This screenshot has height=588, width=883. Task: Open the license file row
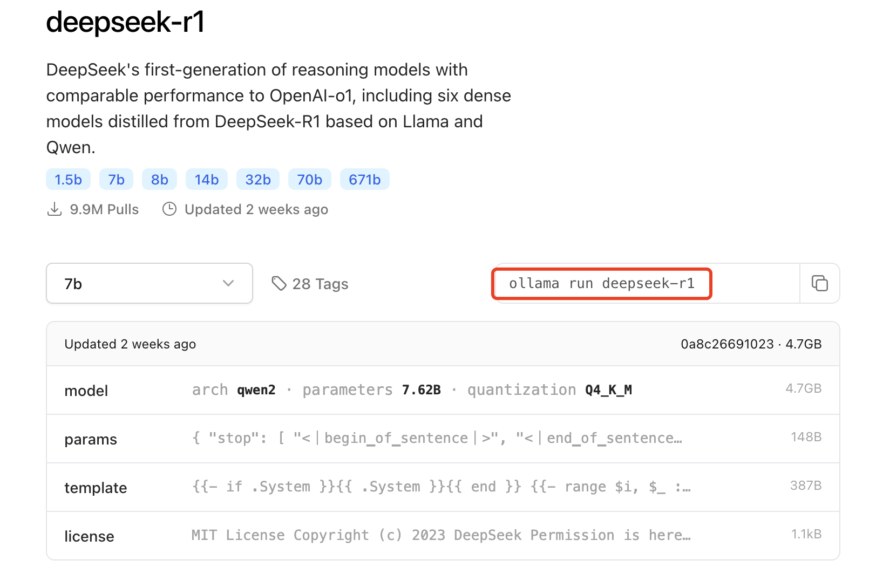click(x=443, y=536)
